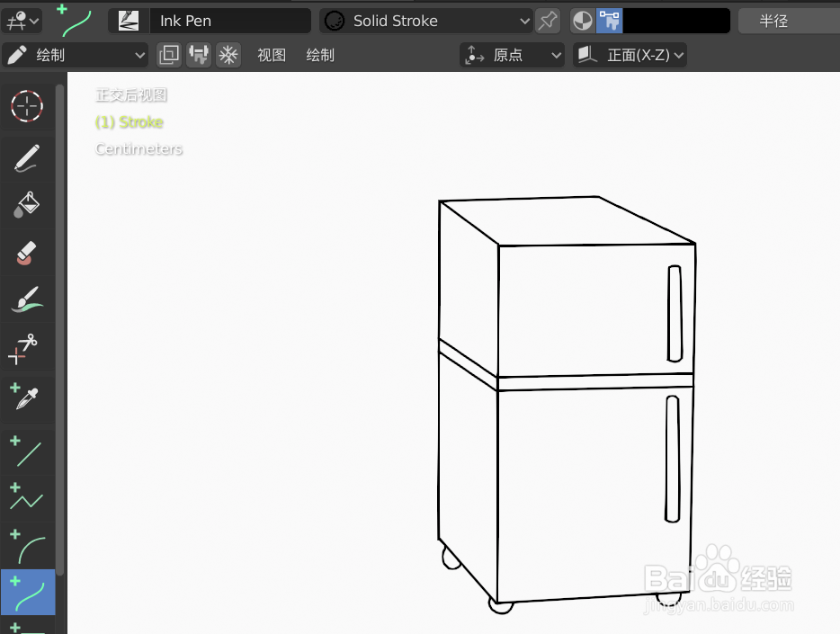The width and height of the screenshot is (840, 634).
Task: Open the black stroke color swatch
Action: (x=676, y=21)
